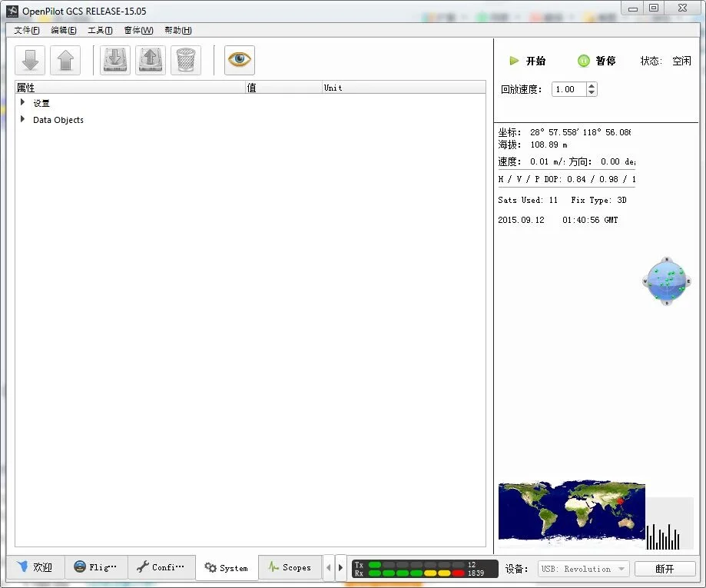Click the H / V / P DOP values text
The image size is (706, 588).
[567, 179]
